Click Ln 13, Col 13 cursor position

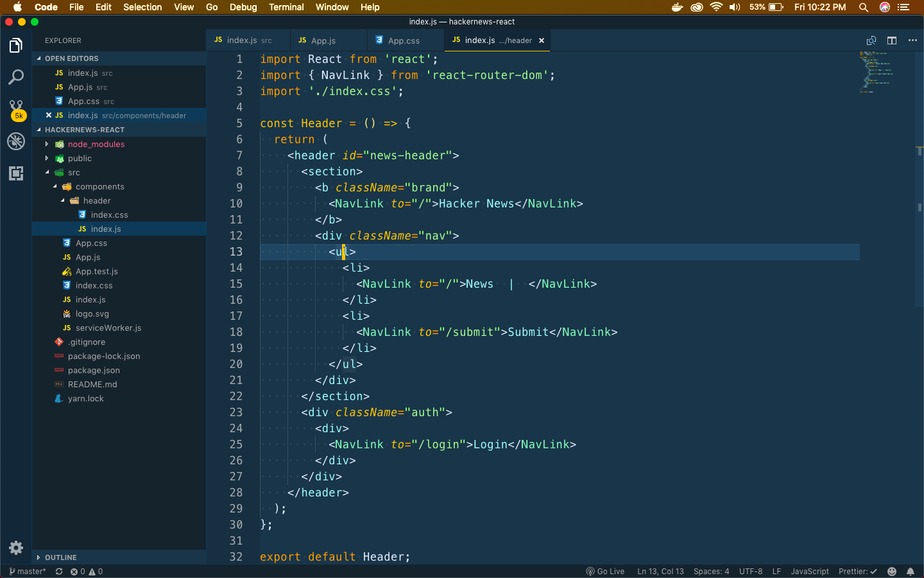point(660,572)
